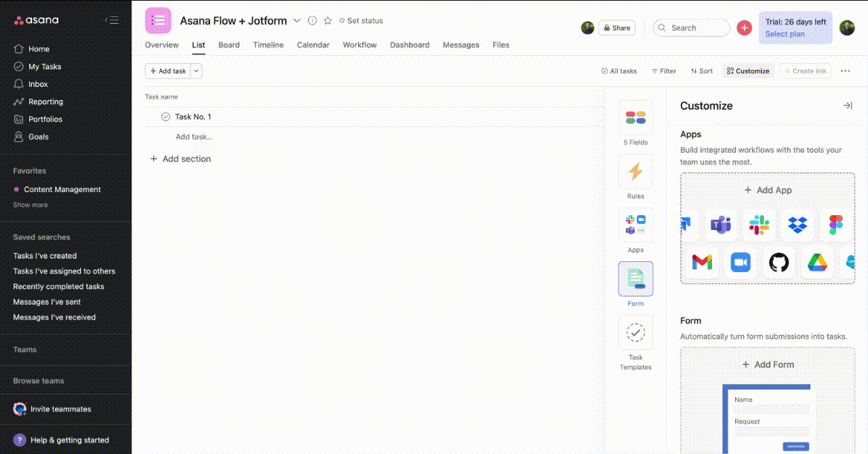
Task: Switch to the Workflow tab
Action: (359, 45)
